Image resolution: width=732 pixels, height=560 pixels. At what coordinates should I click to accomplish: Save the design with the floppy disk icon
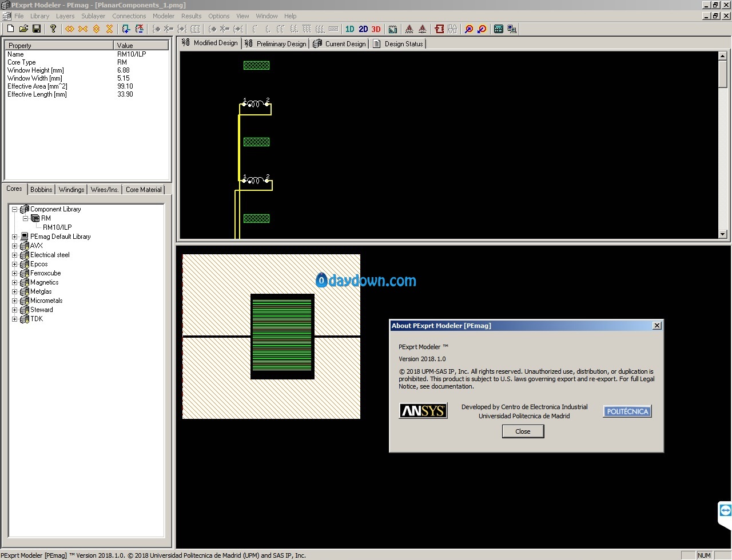(x=37, y=29)
